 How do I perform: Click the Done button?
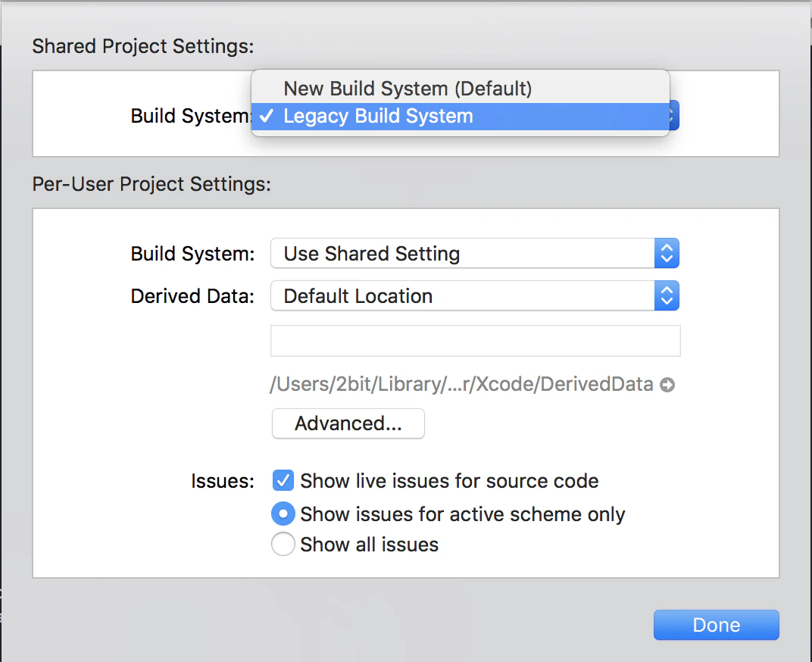[x=717, y=625]
